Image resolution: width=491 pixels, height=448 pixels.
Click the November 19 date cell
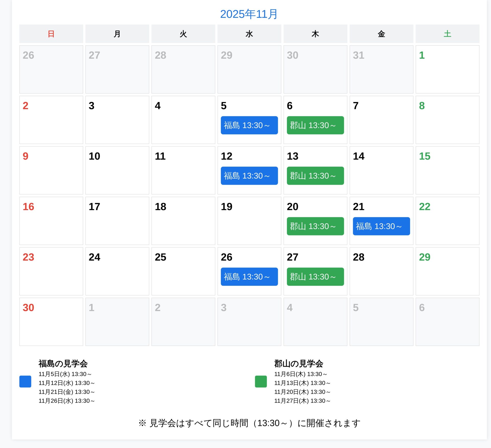tap(249, 221)
